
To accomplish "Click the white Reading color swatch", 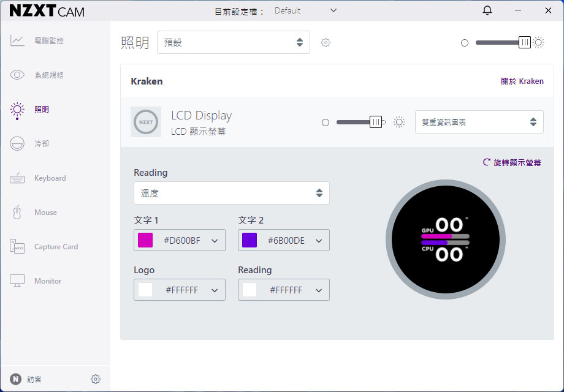I will click(250, 290).
